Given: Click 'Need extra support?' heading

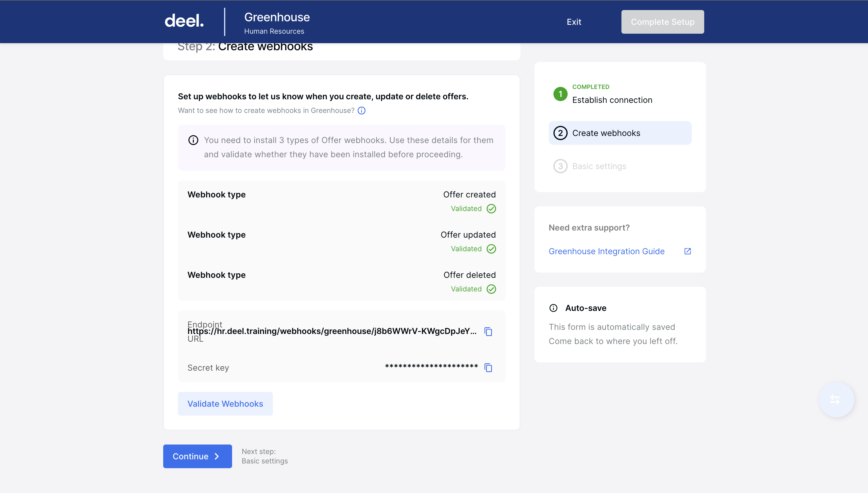Looking at the screenshot, I should click(x=589, y=228).
